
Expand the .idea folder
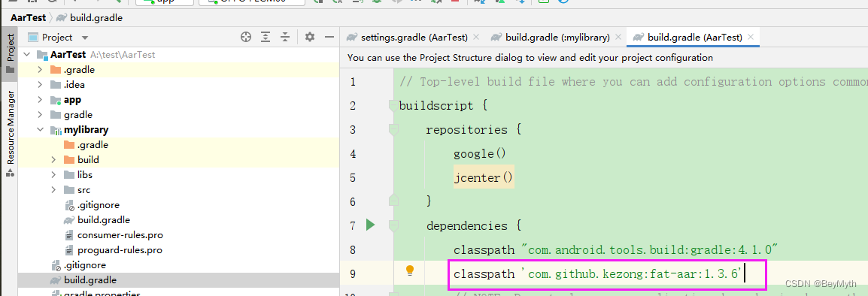click(40, 85)
